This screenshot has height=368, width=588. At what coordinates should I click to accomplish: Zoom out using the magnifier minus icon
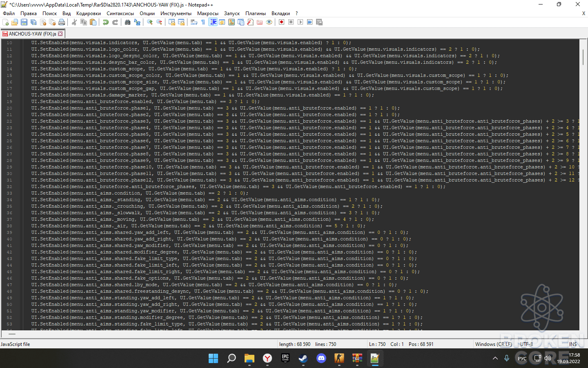(x=159, y=22)
